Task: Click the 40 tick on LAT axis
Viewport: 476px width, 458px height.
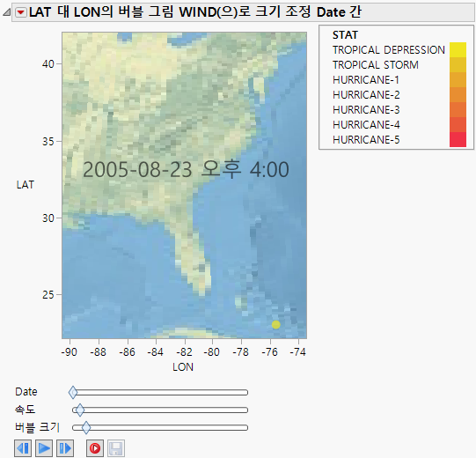Action: point(48,64)
